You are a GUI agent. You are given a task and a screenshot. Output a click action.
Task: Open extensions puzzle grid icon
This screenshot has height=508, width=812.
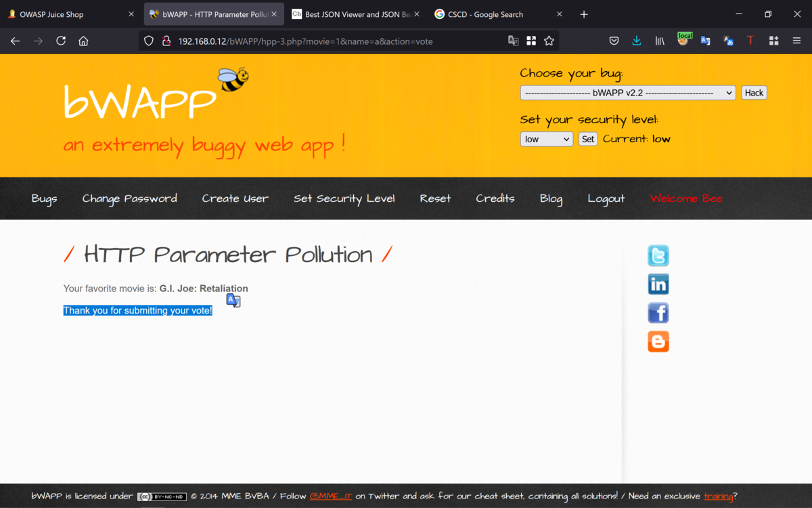click(x=773, y=41)
